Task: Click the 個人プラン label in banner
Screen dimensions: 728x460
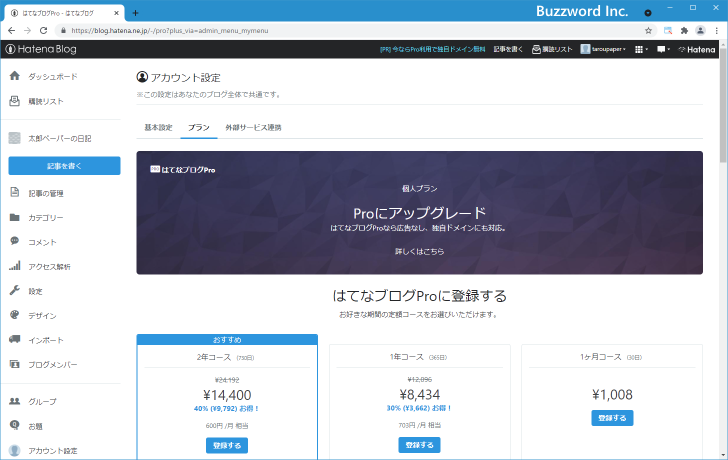Action: (x=419, y=188)
